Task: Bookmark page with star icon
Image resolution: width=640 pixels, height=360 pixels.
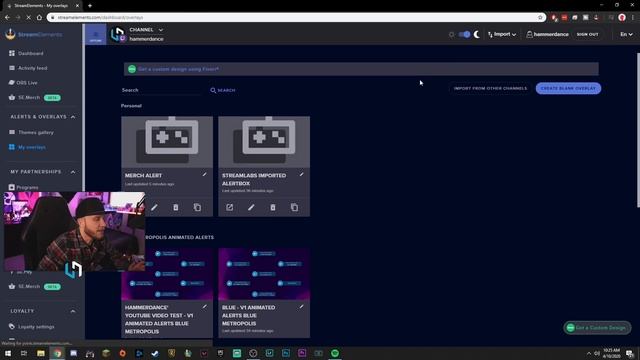Action: click(540, 17)
